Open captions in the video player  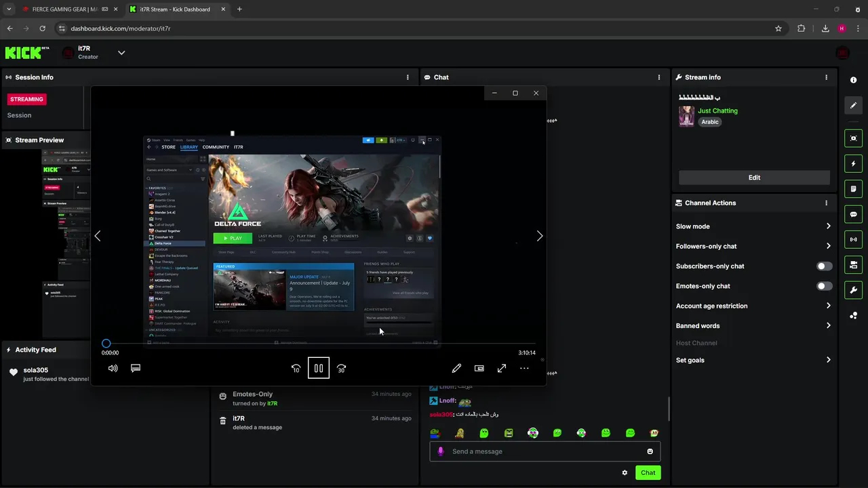[136, 368]
